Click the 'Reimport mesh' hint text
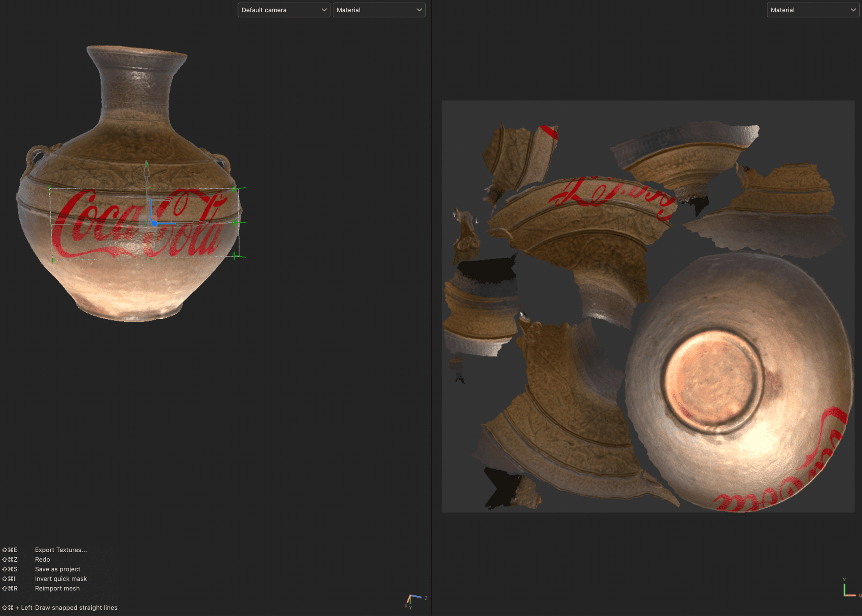 click(57, 589)
